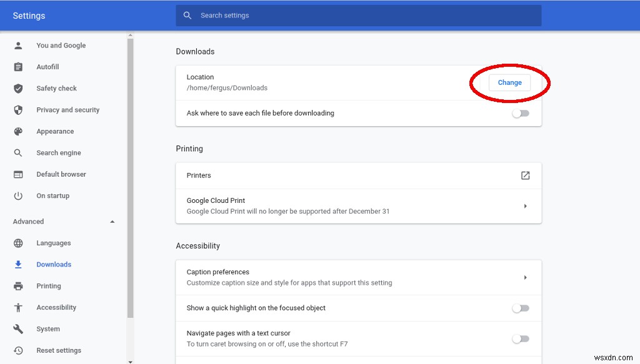Expand Google Cloud Print details
Viewport: 640px width, 364px height.
525,205
